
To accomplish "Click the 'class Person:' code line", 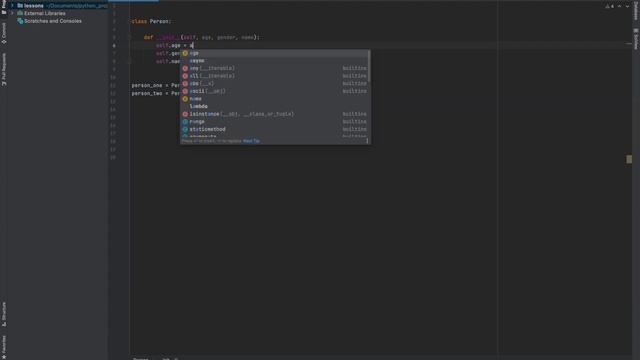I will pyautogui.click(x=151, y=21).
